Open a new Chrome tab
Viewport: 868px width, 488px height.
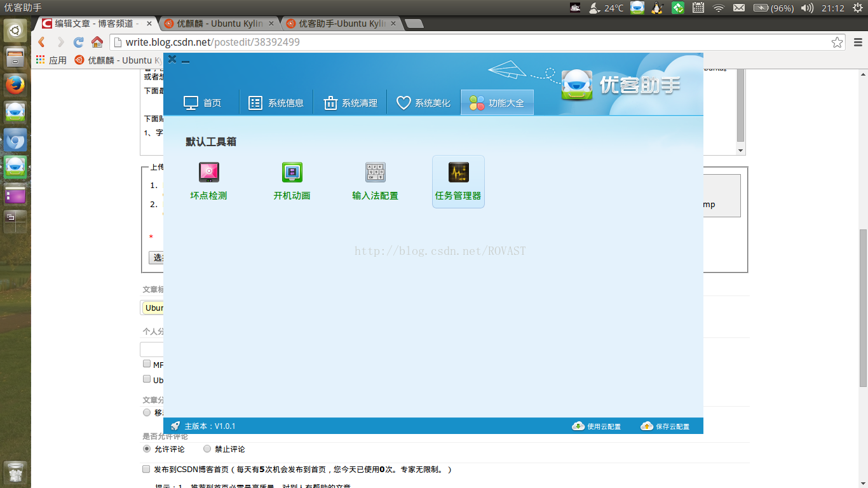414,24
